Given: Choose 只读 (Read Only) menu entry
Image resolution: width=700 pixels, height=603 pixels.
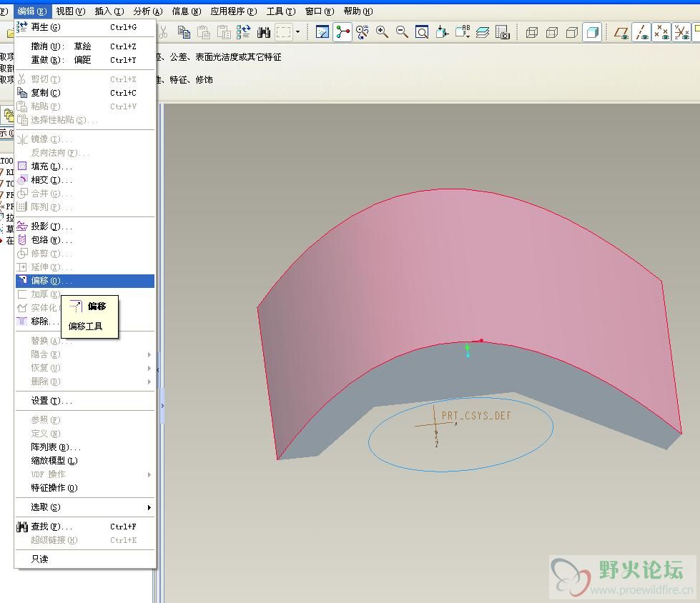Looking at the screenshot, I should (85, 559).
